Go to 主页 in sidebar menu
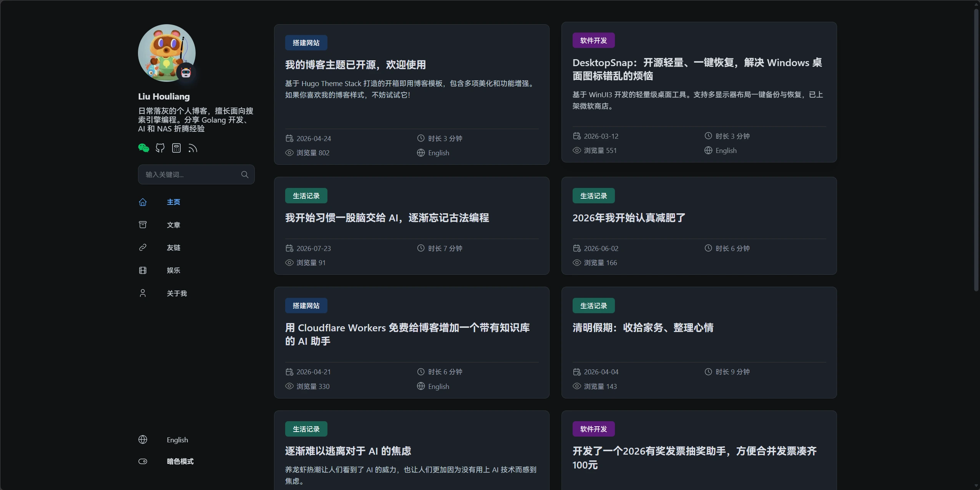The height and width of the screenshot is (490, 980). coord(174,202)
